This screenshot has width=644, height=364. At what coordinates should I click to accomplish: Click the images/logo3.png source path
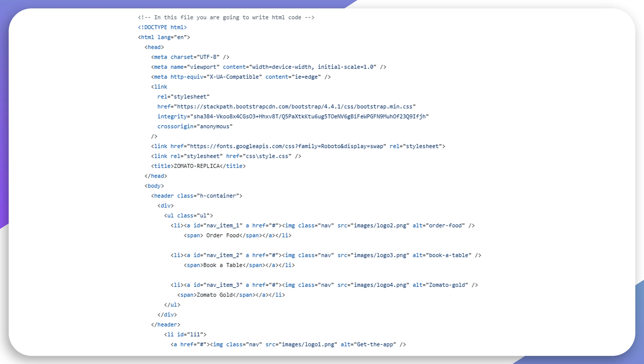(380, 255)
